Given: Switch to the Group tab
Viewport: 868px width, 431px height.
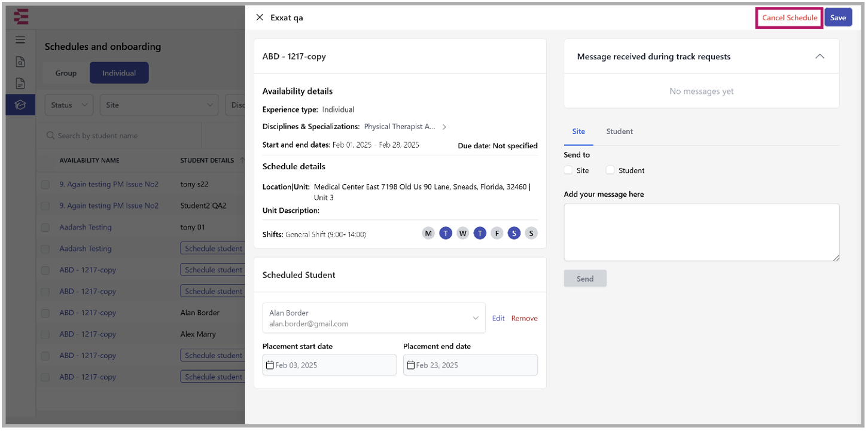Looking at the screenshot, I should click(66, 73).
